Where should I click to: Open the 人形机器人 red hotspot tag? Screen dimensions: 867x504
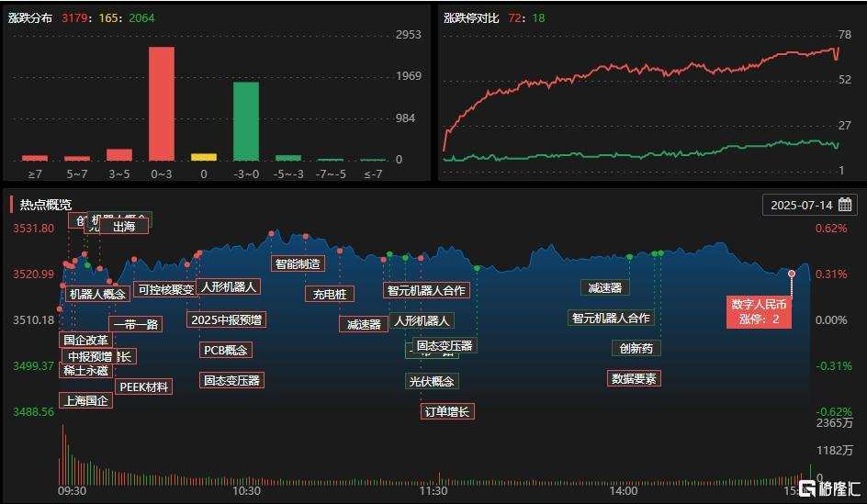click(228, 286)
